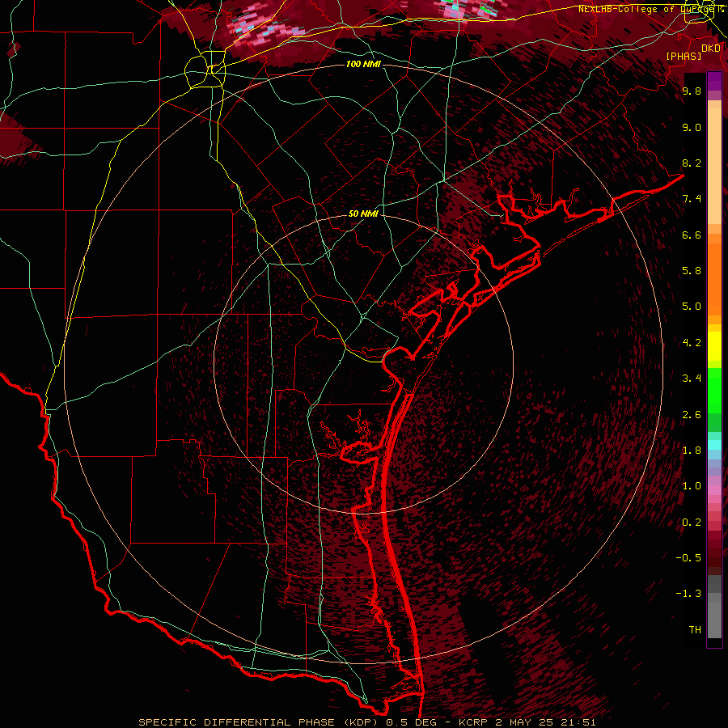Click the -1.3 value on the color scale
728x728 pixels.
coord(688,595)
